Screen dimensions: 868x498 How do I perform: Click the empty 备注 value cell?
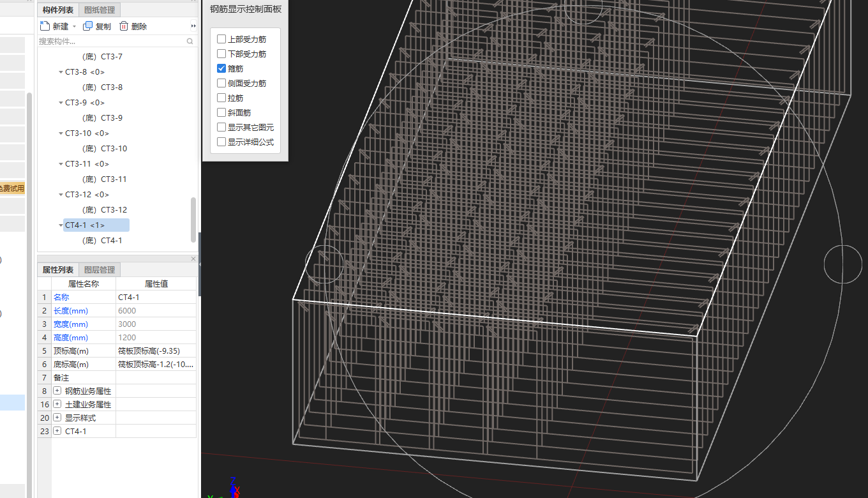pos(156,378)
